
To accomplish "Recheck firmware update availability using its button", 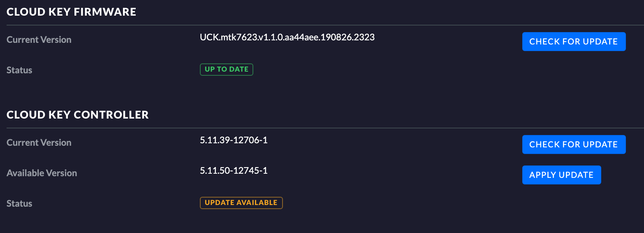I will [574, 42].
